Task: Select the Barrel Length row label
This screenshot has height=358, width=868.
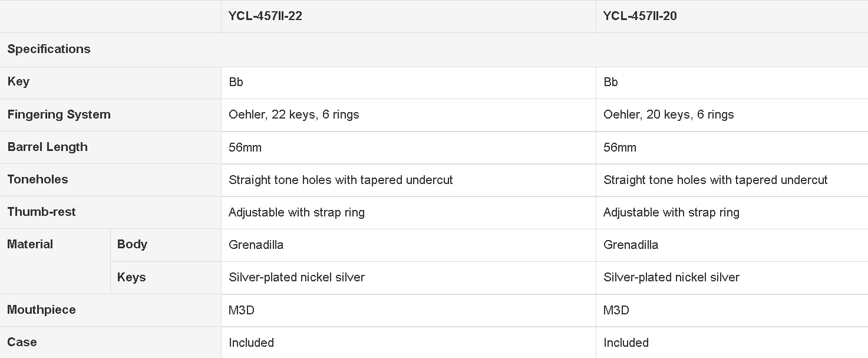Action: point(47,147)
